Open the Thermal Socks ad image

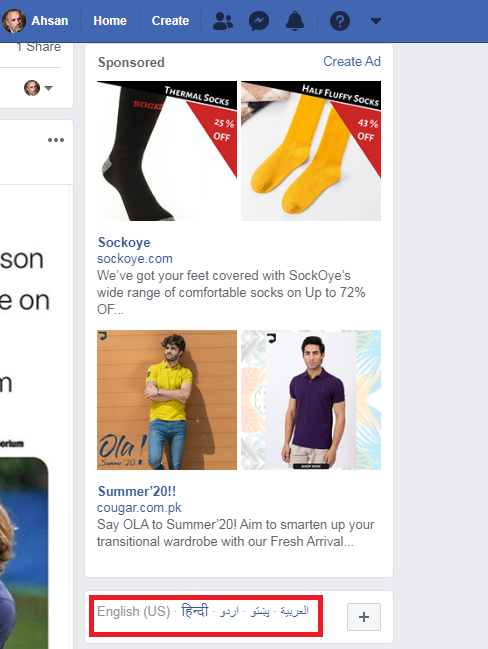point(167,151)
